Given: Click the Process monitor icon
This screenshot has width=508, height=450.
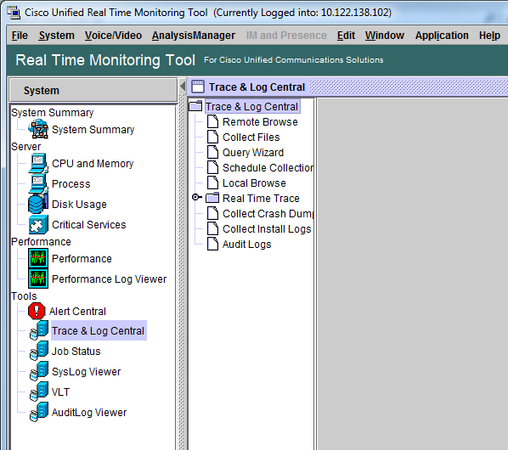Looking at the screenshot, I should (38, 184).
